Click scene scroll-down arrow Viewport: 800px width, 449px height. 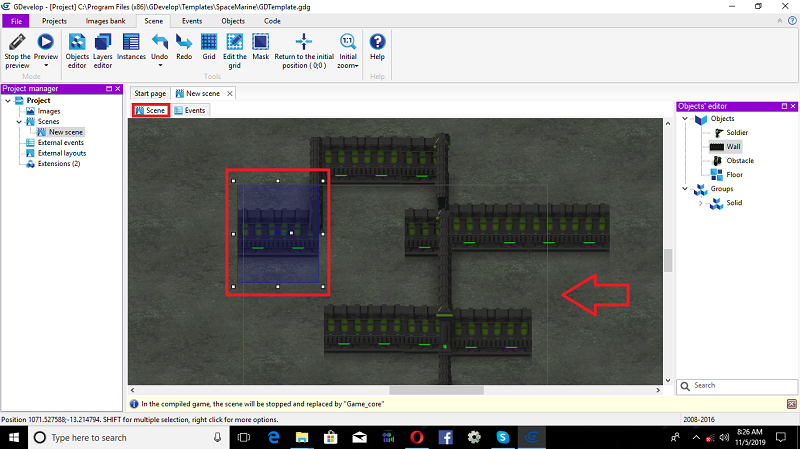[668, 381]
